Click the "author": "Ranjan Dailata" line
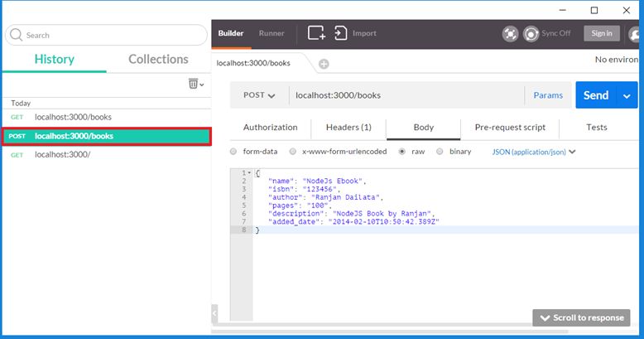The width and height of the screenshot is (644, 339). click(x=325, y=197)
